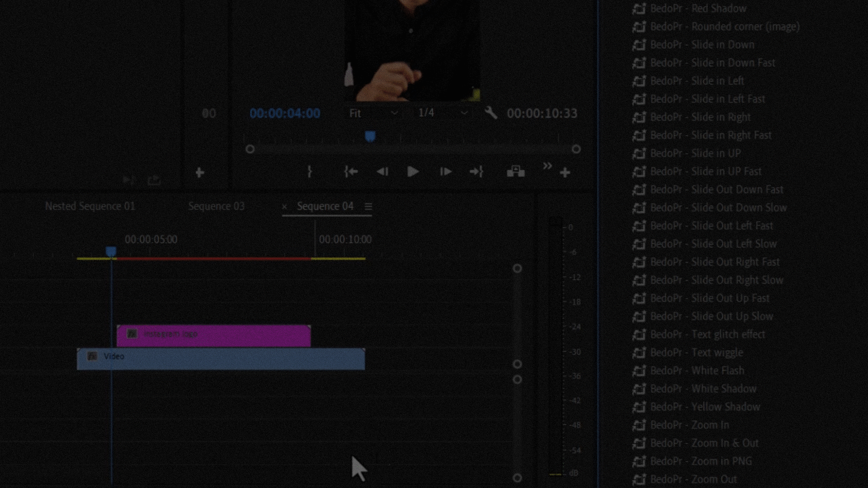Switch to the Sequence 03 tab

216,206
